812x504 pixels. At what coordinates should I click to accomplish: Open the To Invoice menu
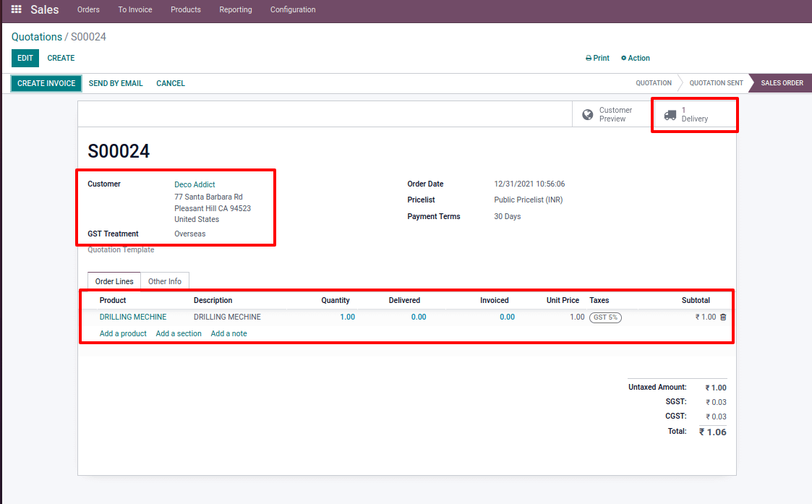click(135, 9)
